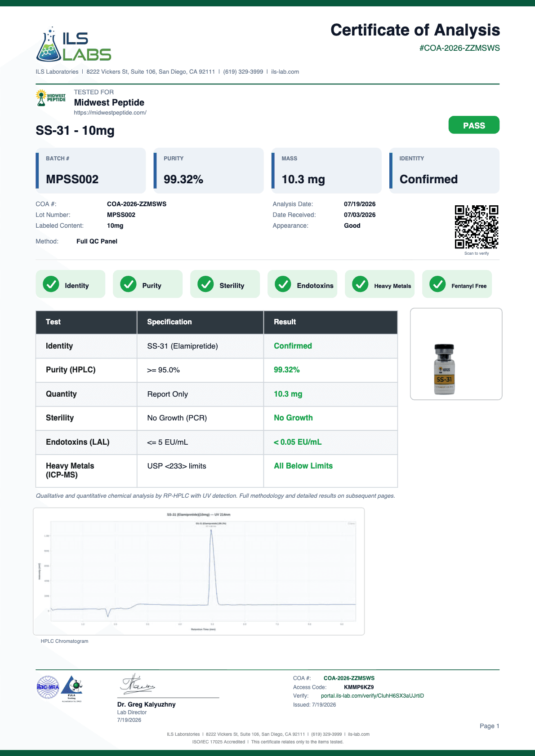Click the Date Received value 07/03/2026
Viewport: 535px width, 756px height.
click(x=360, y=215)
